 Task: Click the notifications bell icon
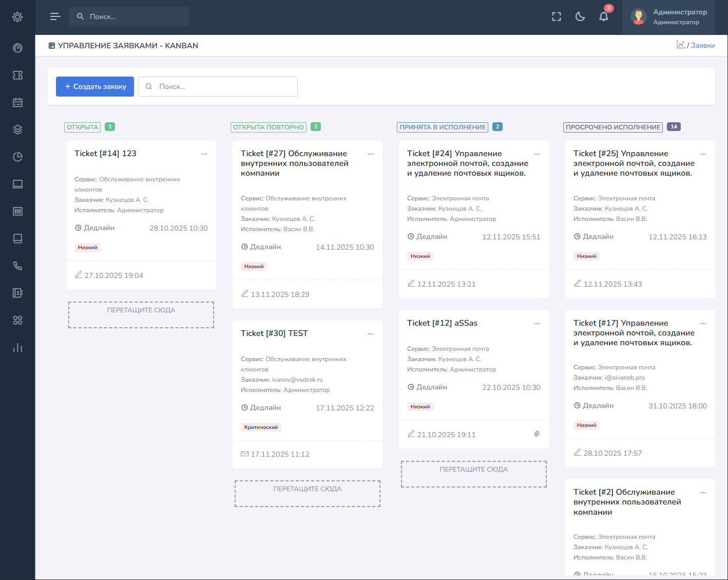point(604,17)
